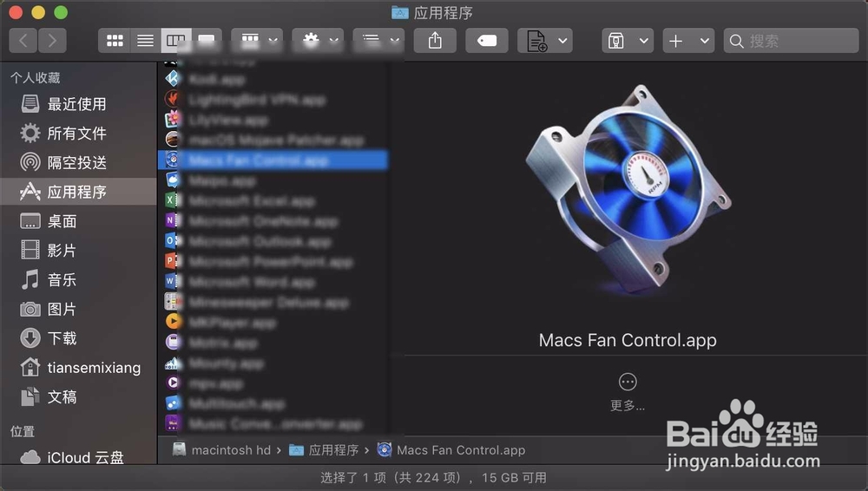
Task: Select 应用程序 in the sidebar
Action: click(x=77, y=192)
